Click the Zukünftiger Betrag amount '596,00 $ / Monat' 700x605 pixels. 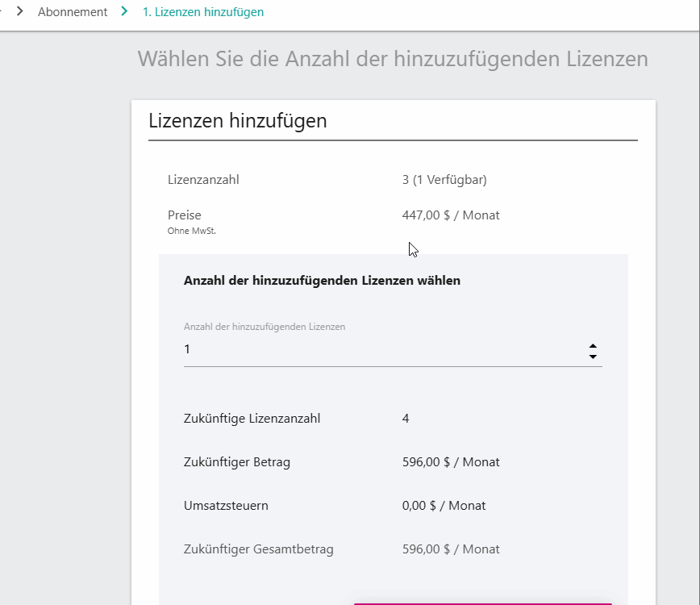coord(451,462)
